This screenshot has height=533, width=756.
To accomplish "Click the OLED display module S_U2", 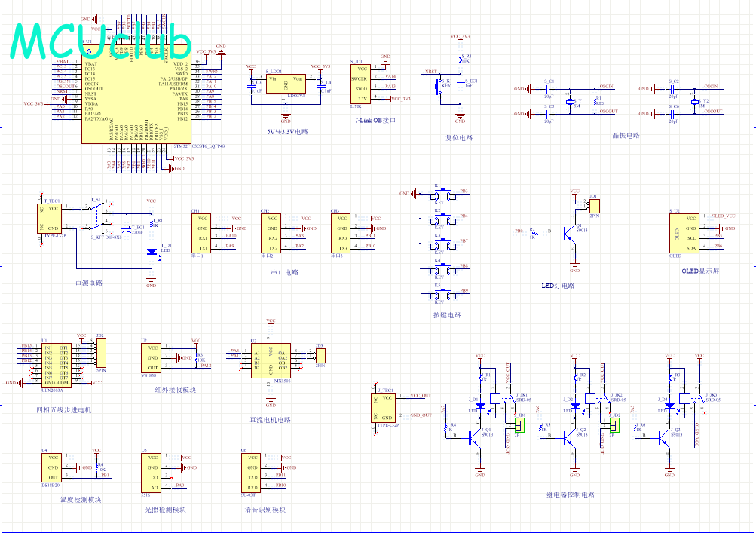I will coord(681,231).
